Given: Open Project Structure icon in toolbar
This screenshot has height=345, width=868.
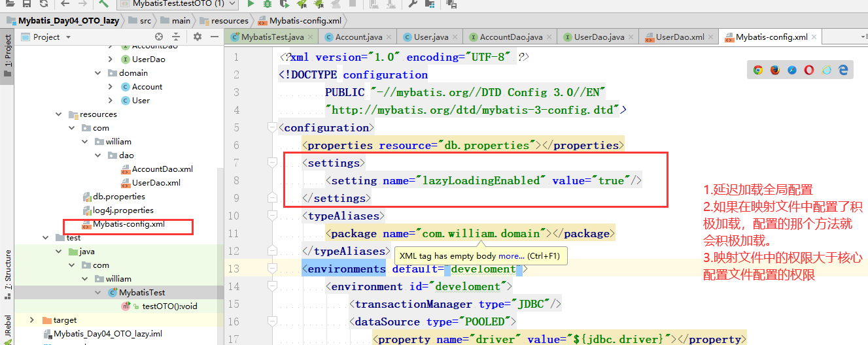Looking at the screenshot, I should (x=430, y=4).
